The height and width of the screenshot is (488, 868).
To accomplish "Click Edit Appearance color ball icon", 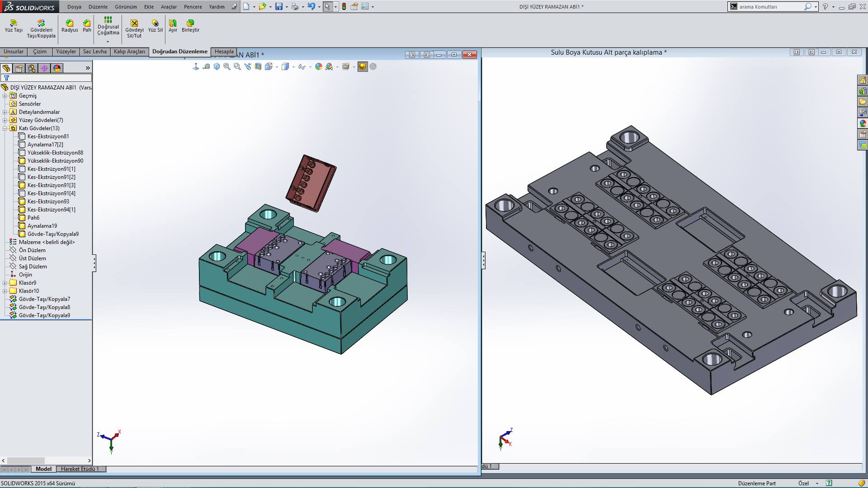I will point(319,66).
